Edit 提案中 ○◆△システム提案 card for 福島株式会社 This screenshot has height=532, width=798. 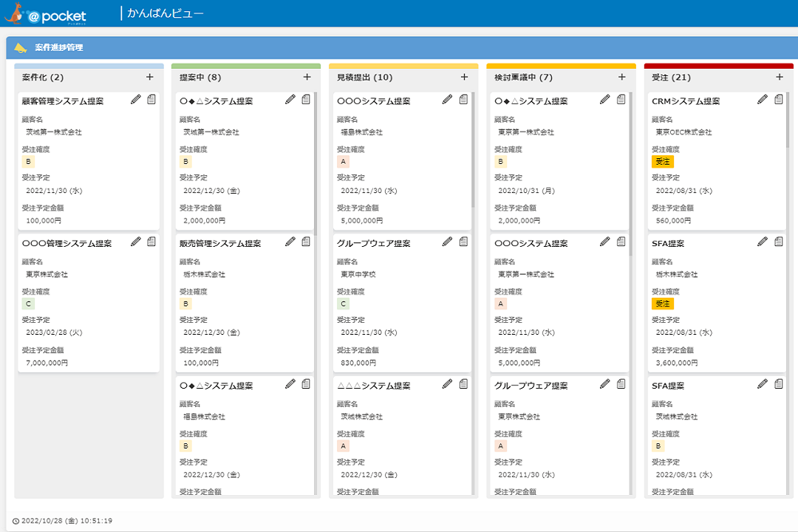click(290, 384)
